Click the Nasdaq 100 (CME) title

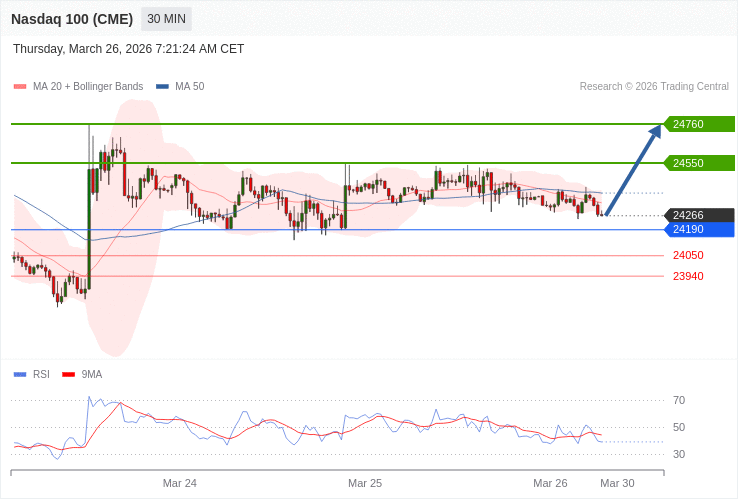coord(71,19)
